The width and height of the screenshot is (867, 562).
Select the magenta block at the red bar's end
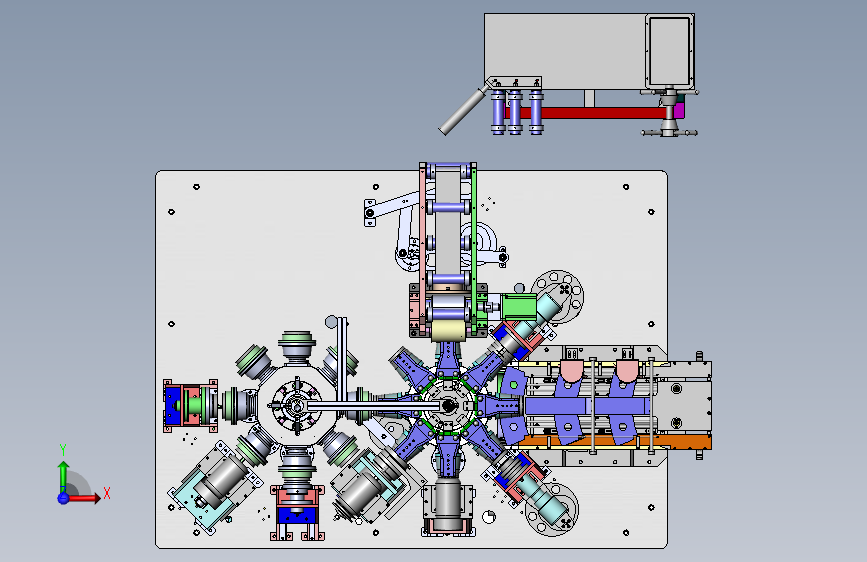tap(679, 108)
